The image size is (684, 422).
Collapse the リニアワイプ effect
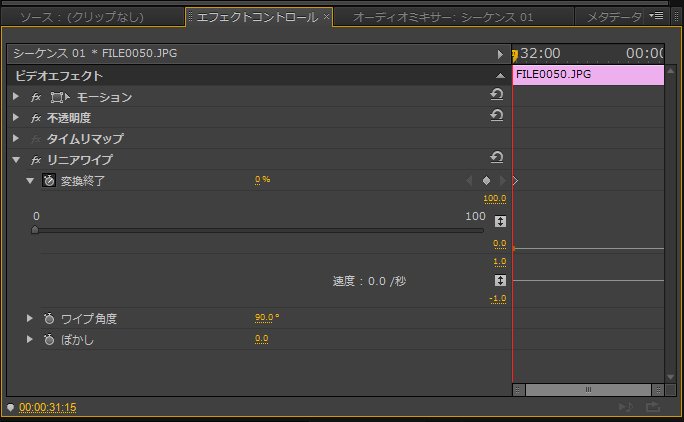coord(16,160)
